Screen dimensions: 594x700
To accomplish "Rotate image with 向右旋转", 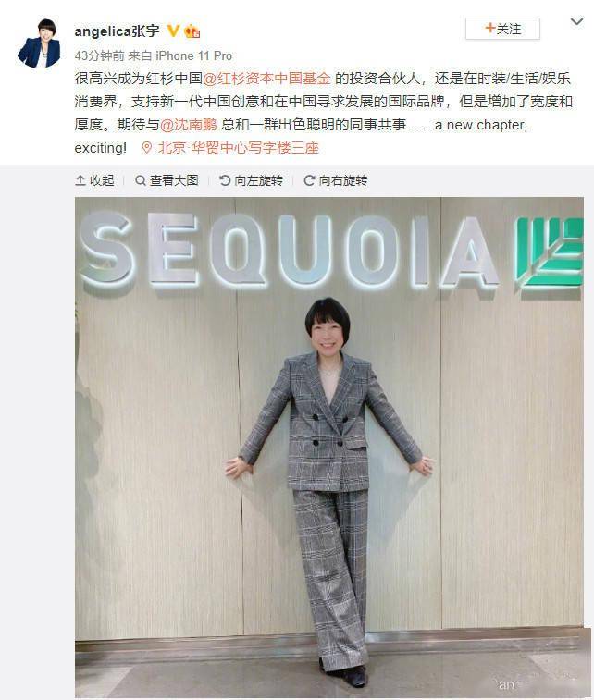I will pos(336,180).
